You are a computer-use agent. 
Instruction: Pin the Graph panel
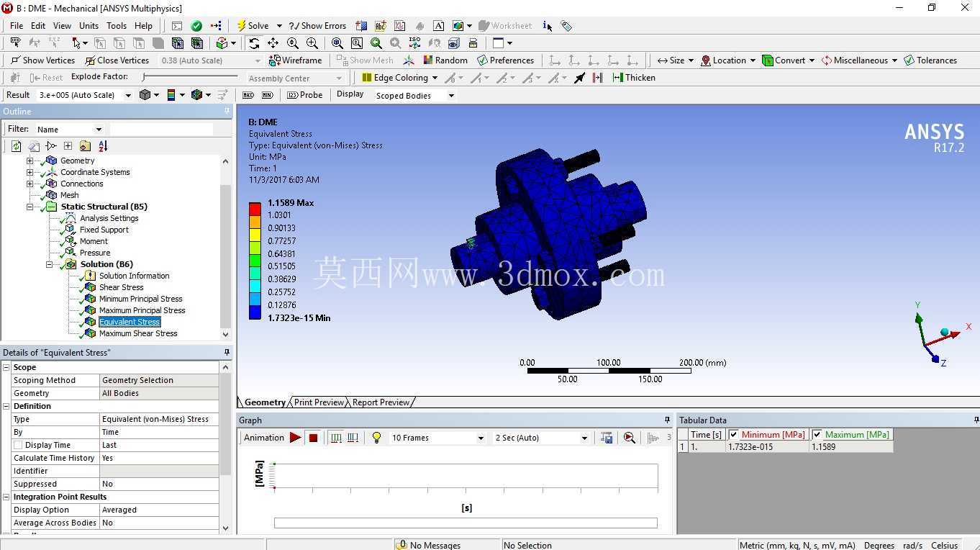click(667, 420)
